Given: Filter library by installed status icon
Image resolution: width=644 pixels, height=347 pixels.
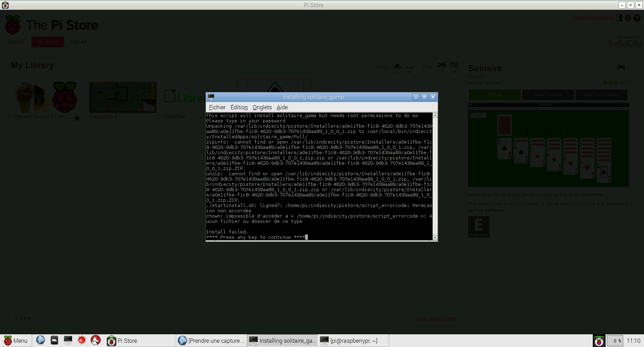Looking at the screenshot, I should (x=397, y=67).
